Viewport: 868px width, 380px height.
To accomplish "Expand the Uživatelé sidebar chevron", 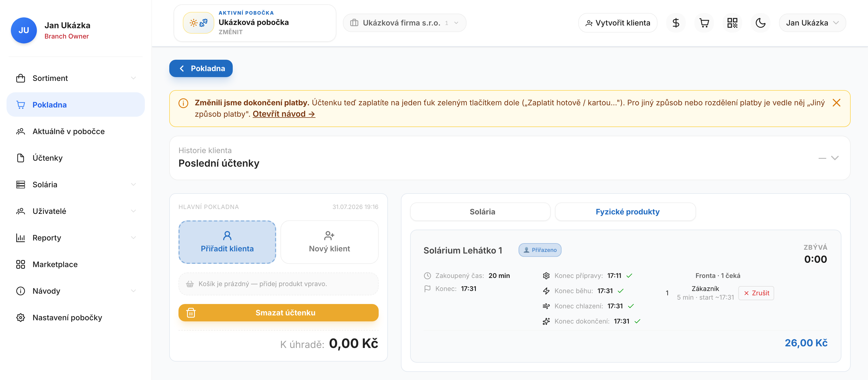I will point(133,211).
